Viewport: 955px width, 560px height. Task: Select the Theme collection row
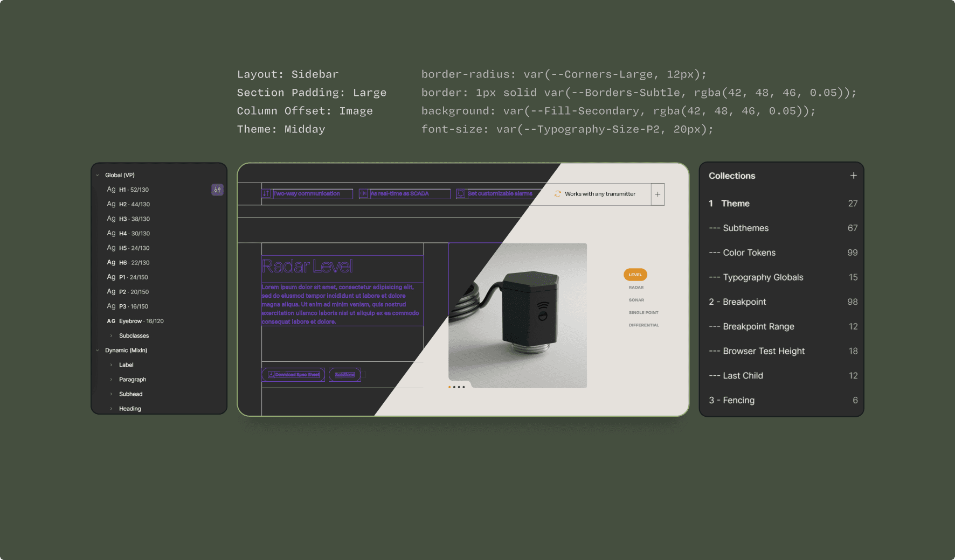point(783,204)
